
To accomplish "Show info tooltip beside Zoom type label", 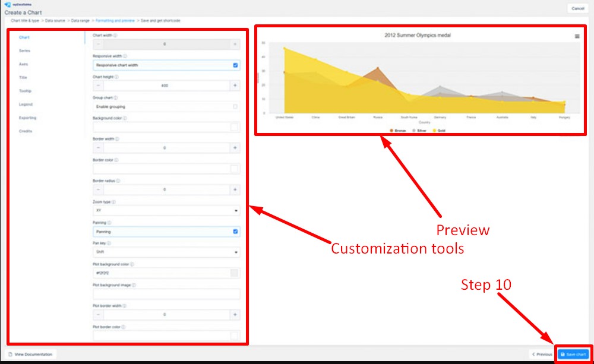I will coord(113,202).
